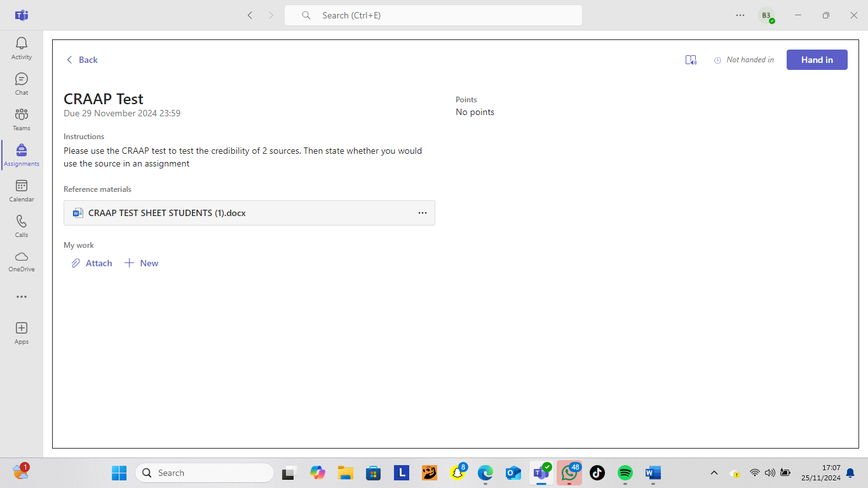Click the Windows taskbar Search box
This screenshot has height=488, width=868.
(x=205, y=473)
